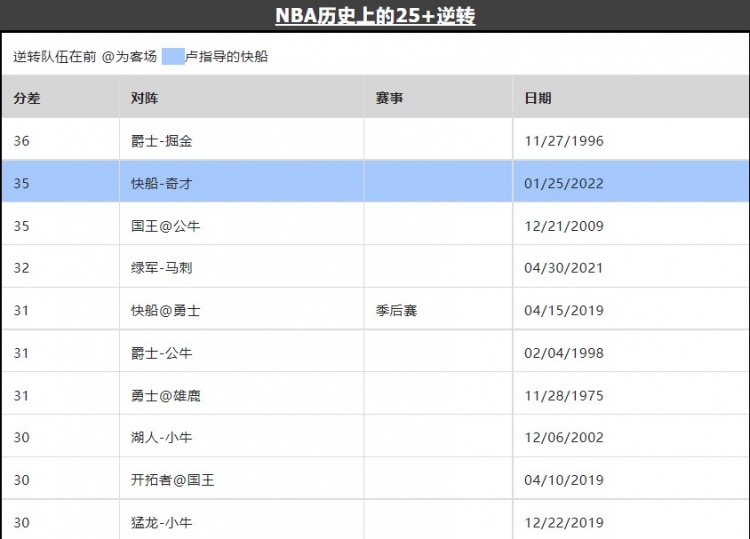The image size is (750, 539).
Task: Click the title NBA历史上的25+逆转
Action: pyautogui.click(x=375, y=16)
